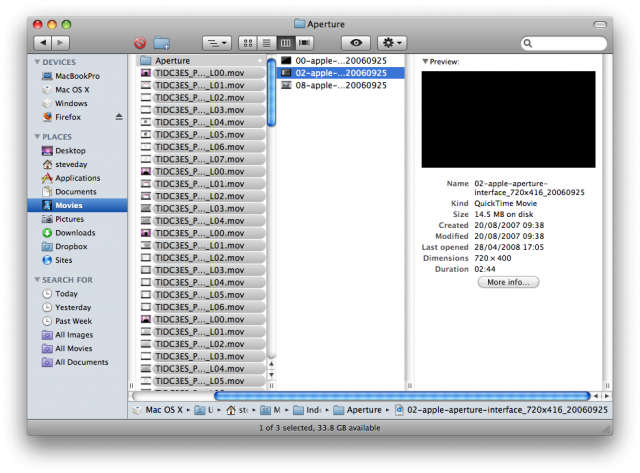This screenshot has width=640, height=473.
Task: Collapse the PLACES section
Action: (x=37, y=137)
